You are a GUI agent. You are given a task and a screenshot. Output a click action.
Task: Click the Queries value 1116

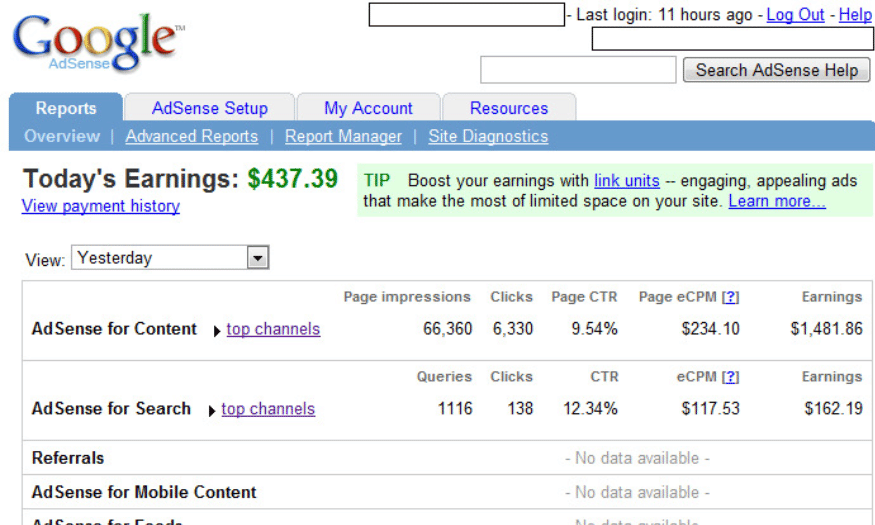(455, 408)
